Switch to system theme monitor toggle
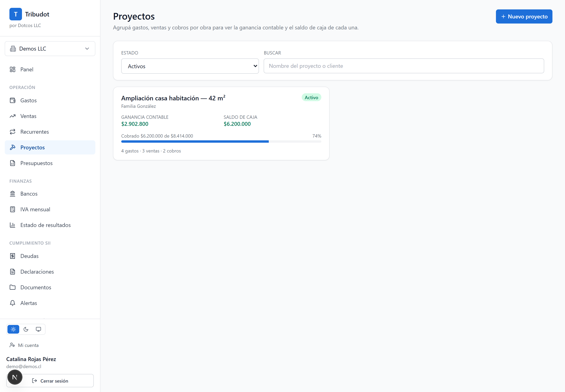The width and height of the screenshot is (565, 392). coord(38,329)
